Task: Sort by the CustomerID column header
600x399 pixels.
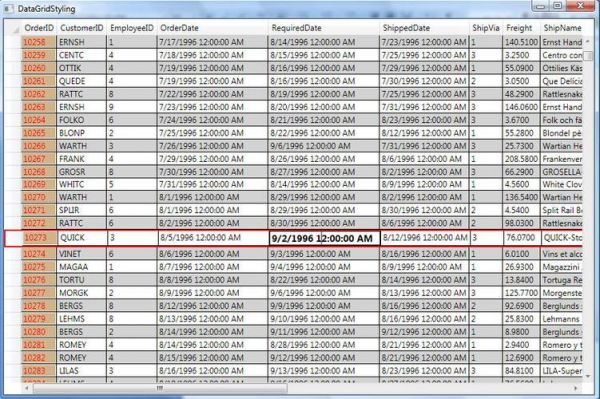Action: pos(82,28)
